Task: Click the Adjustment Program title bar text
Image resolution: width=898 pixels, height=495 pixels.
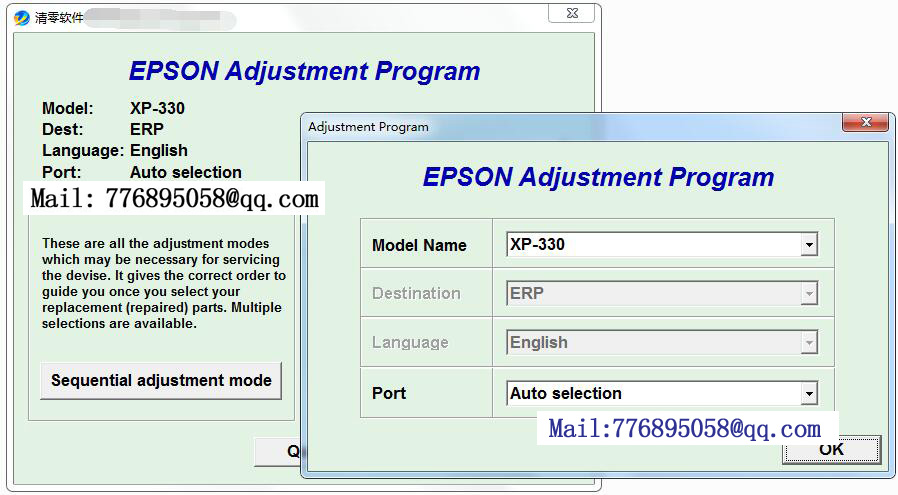Action: coord(368,127)
